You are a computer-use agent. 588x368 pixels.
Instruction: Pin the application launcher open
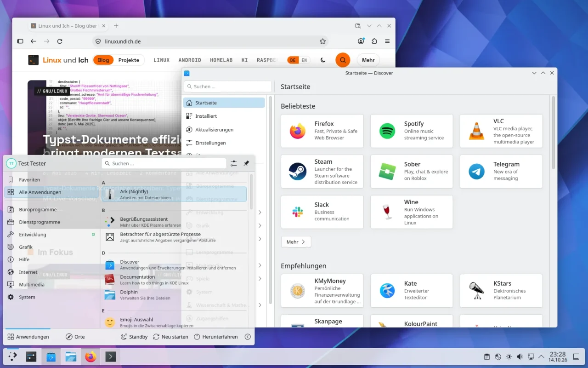[x=246, y=163]
